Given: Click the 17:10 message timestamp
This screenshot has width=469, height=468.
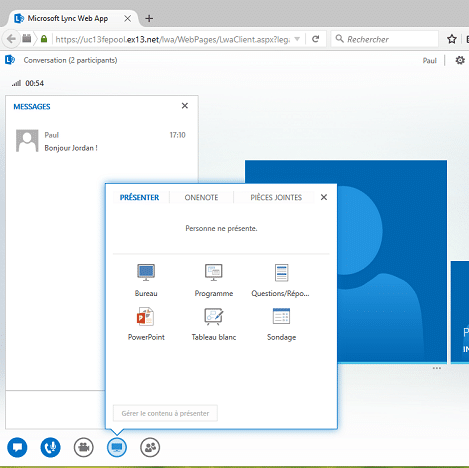Looking at the screenshot, I should [x=177, y=135].
